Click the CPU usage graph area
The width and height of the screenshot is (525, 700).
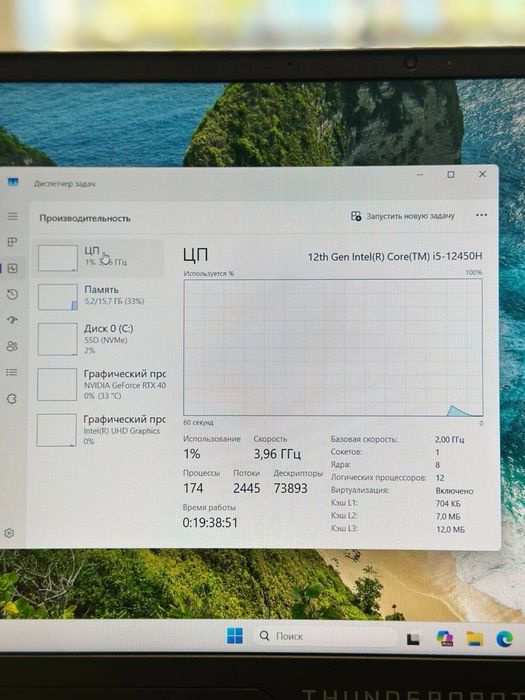tap(333, 348)
